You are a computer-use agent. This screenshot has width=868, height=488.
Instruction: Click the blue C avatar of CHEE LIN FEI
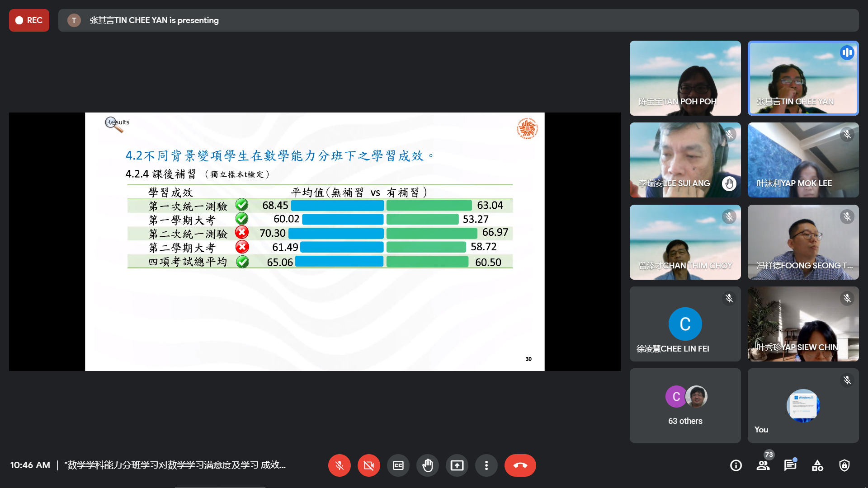(x=685, y=324)
